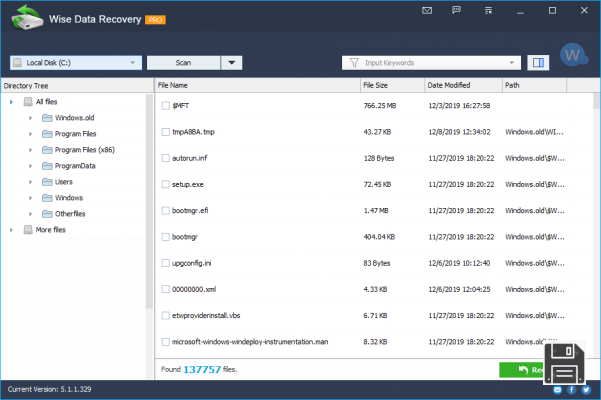Click Current Version 5.1.1.329 text
The image size is (601, 400).
click(49, 389)
